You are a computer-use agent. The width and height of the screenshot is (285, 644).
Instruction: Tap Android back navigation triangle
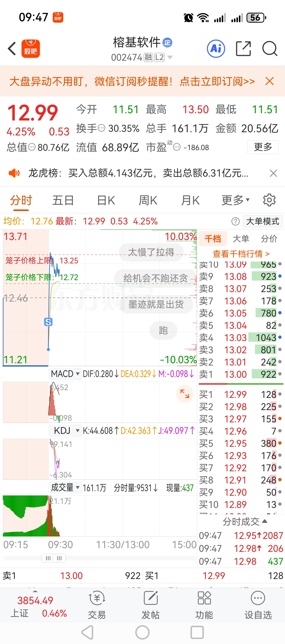click(88, 633)
